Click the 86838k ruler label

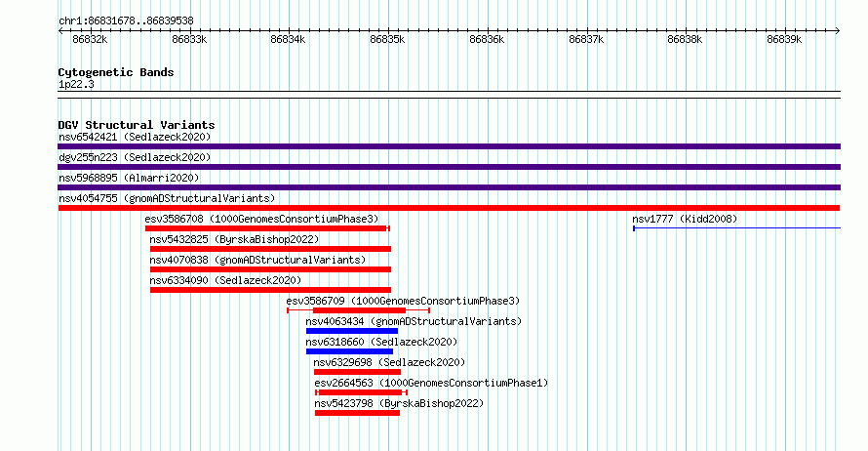click(x=685, y=40)
